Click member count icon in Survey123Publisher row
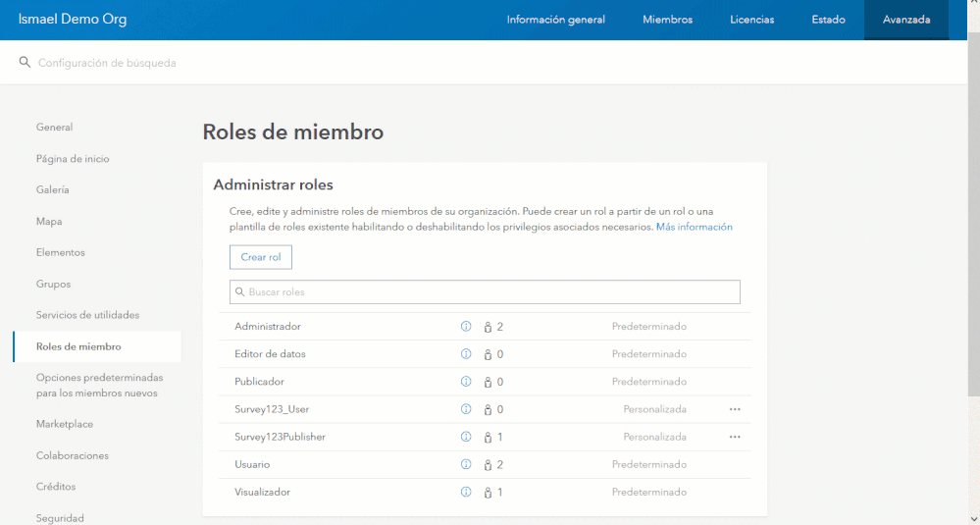980x525 pixels. (489, 437)
